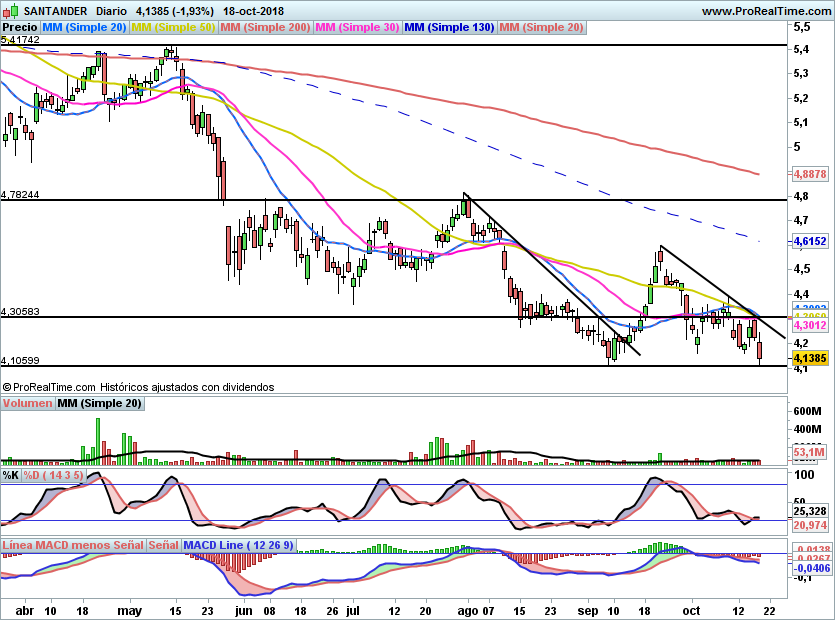Click the candlestick icon beside SANTANDER title
Screen dimensions: 835x620
(x=11, y=10)
